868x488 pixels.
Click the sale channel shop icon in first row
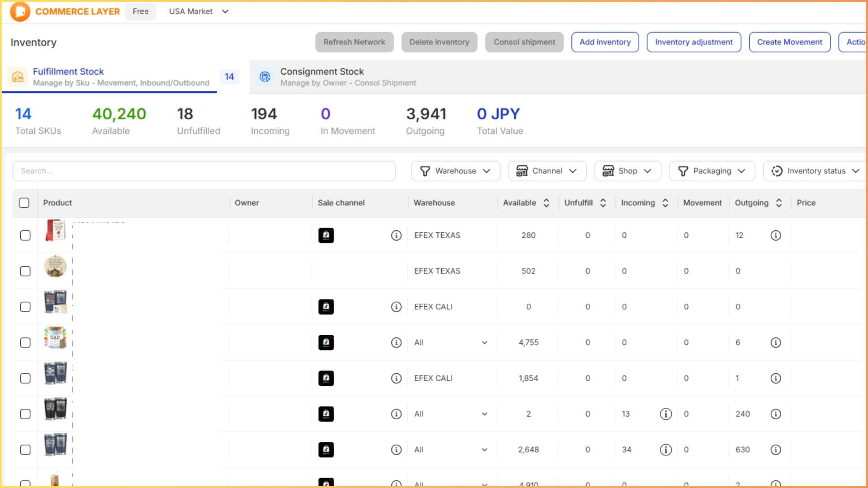pos(326,235)
